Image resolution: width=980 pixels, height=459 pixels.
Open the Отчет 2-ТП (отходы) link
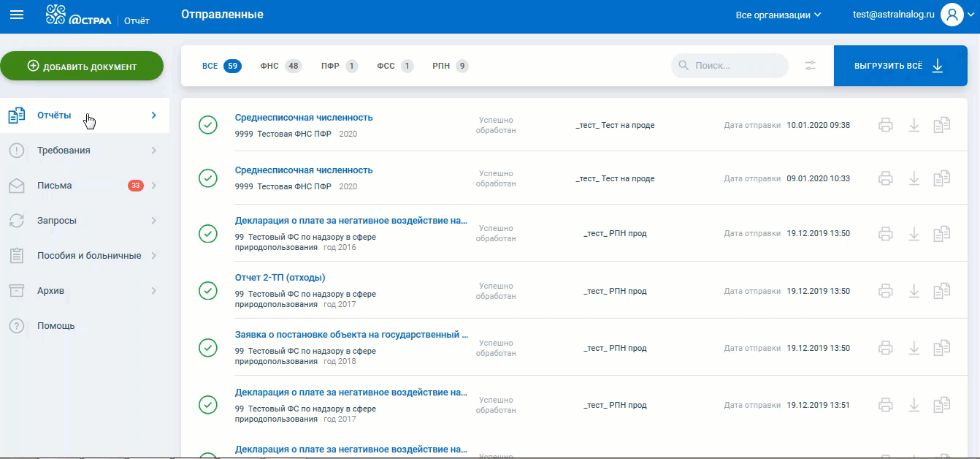(x=280, y=278)
